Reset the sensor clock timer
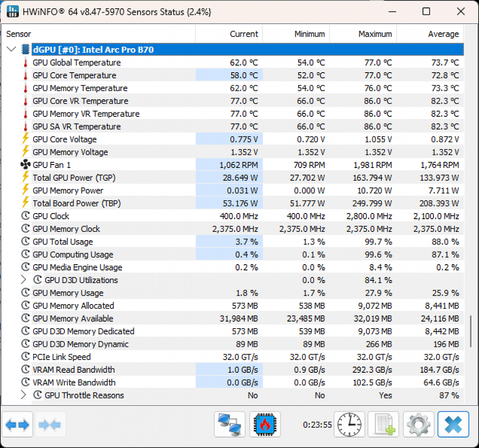479x448 pixels. click(349, 424)
